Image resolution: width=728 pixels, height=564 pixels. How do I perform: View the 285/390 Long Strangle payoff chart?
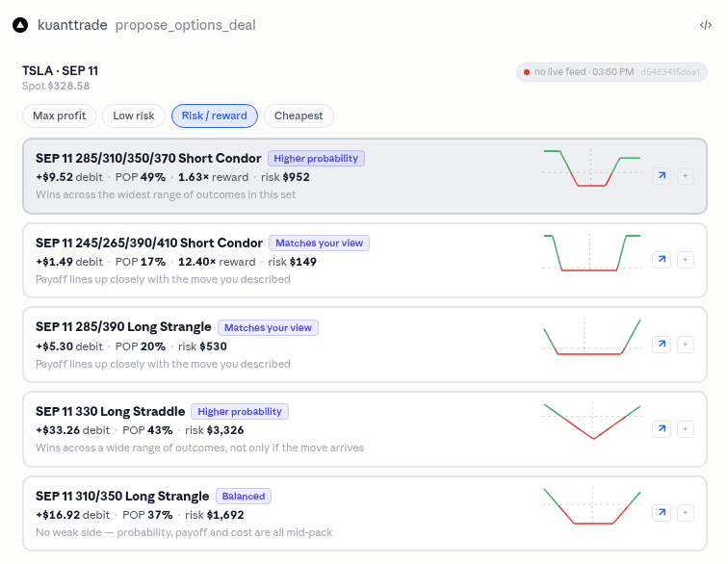point(592,337)
